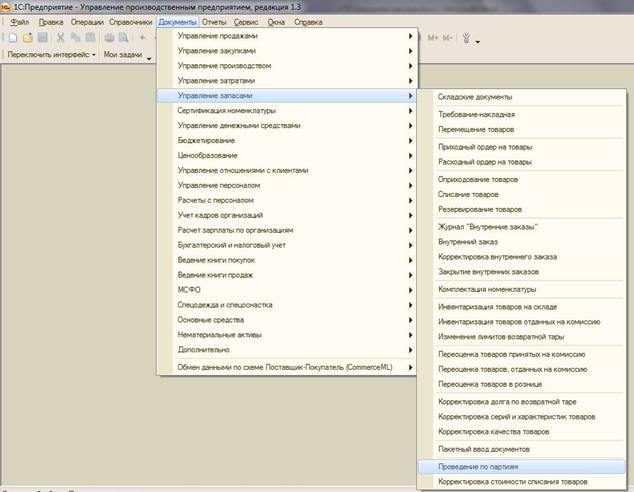Expand the Дополнительно submenu arrow

(x=410, y=350)
